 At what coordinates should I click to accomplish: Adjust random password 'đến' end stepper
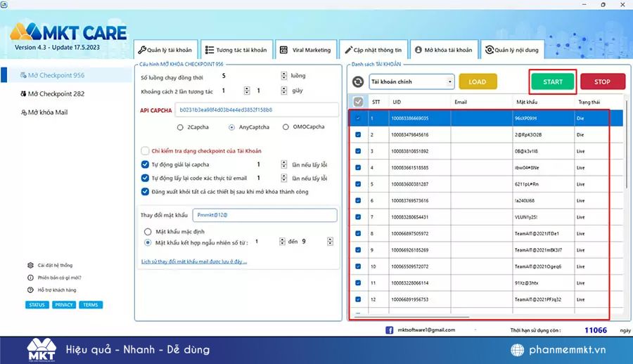(x=331, y=242)
